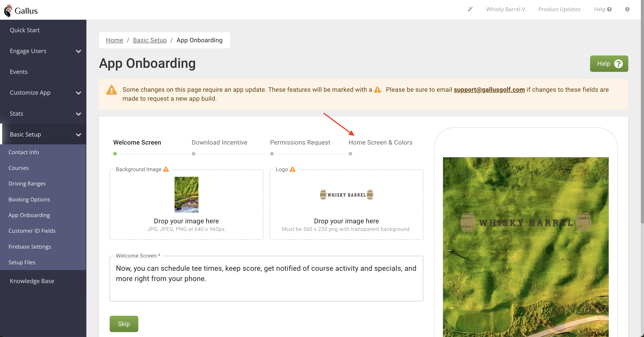Image resolution: width=644 pixels, height=337 pixels.
Task: Switch to the Download Incentive step
Action: 219,142
